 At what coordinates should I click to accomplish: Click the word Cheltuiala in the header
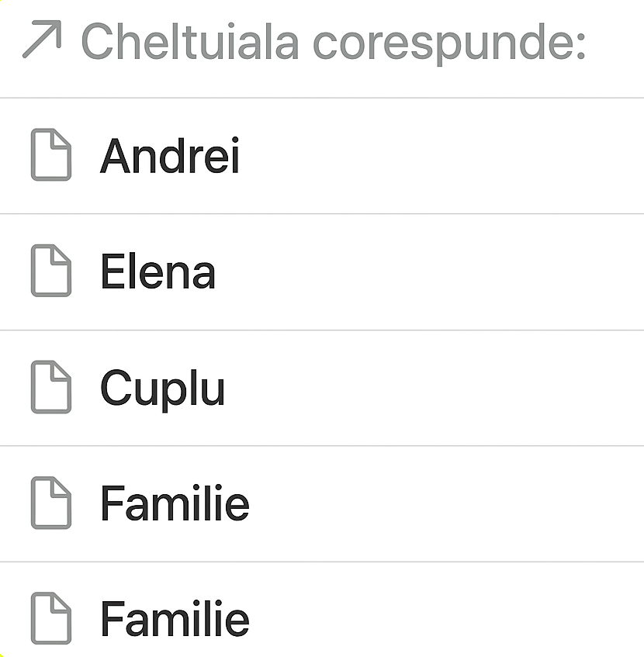pos(190,40)
